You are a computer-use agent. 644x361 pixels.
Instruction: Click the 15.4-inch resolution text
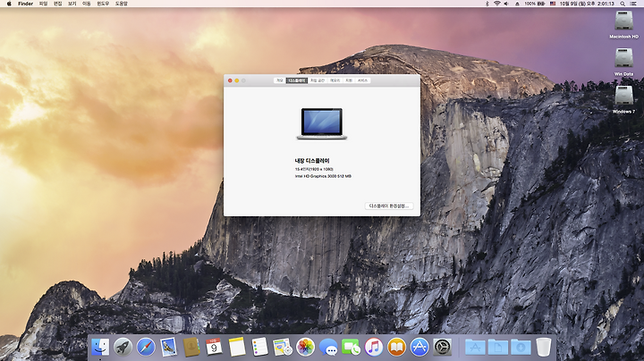tap(314, 169)
